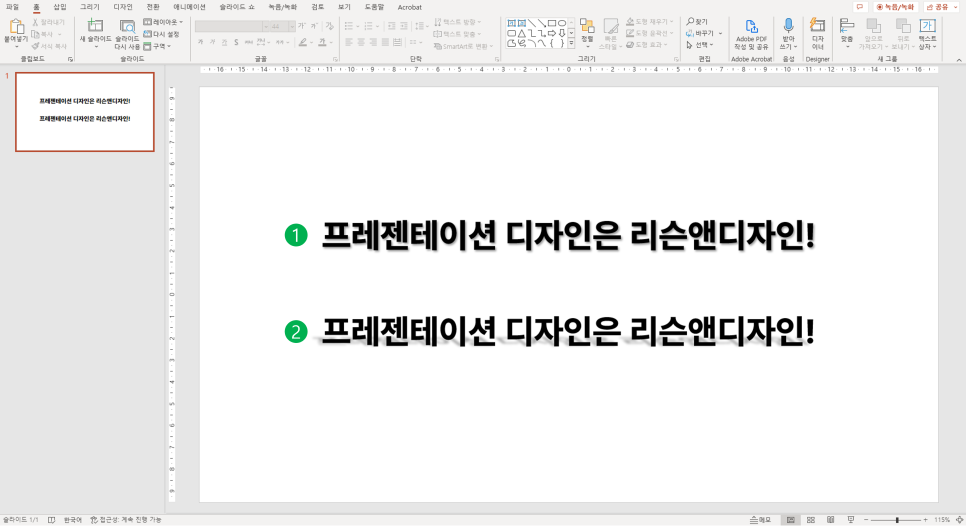The image size is (966, 526).
Task: Toggle bold (가) font formatting
Action: (x=201, y=42)
